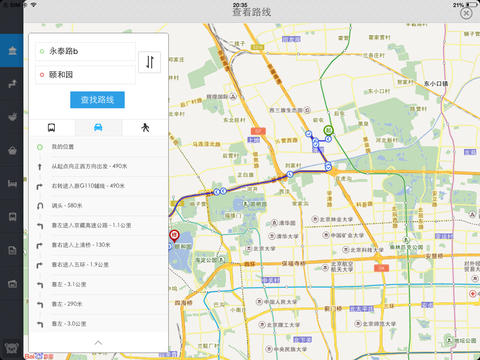Open the attractions landmark icon in the sidebar
The image size is (480, 360).
pos(12,51)
